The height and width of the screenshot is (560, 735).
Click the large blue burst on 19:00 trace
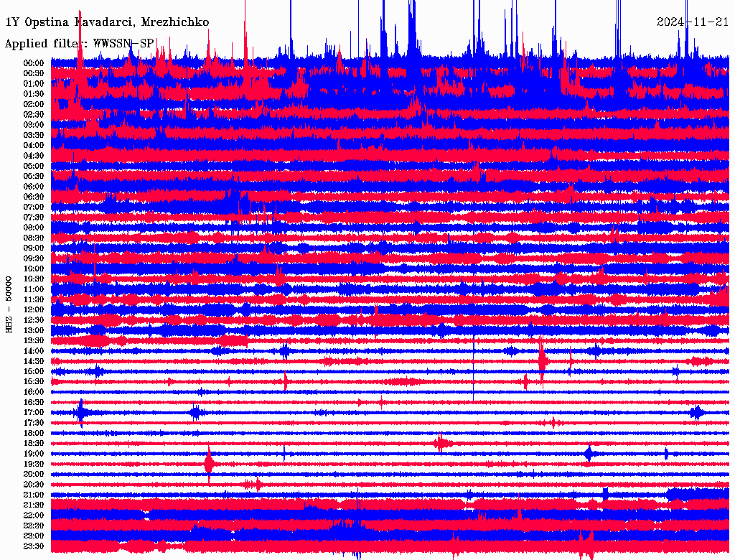pos(589,454)
